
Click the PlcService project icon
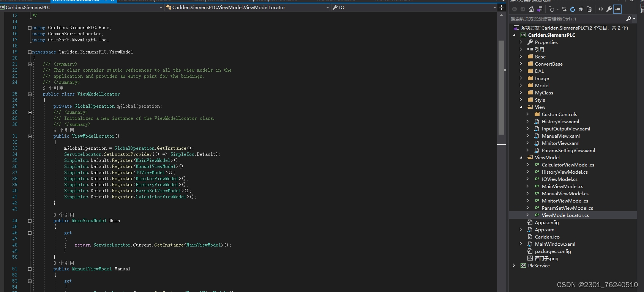point(523,266)
